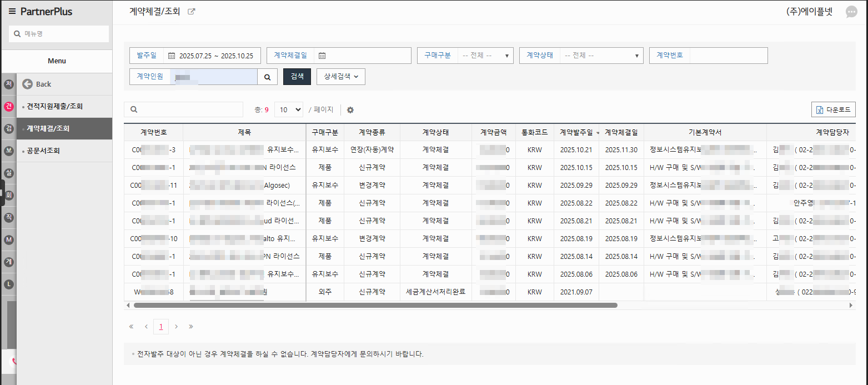Image resolution: width=868 pixels, height=385 pixels.
Task: Go to the last page of results
Action: (191, 327)
